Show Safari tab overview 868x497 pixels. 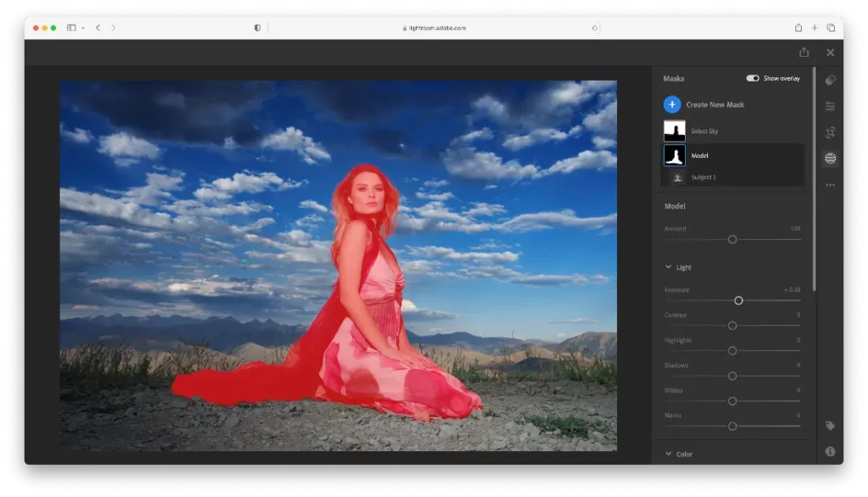tap(831, 28)
